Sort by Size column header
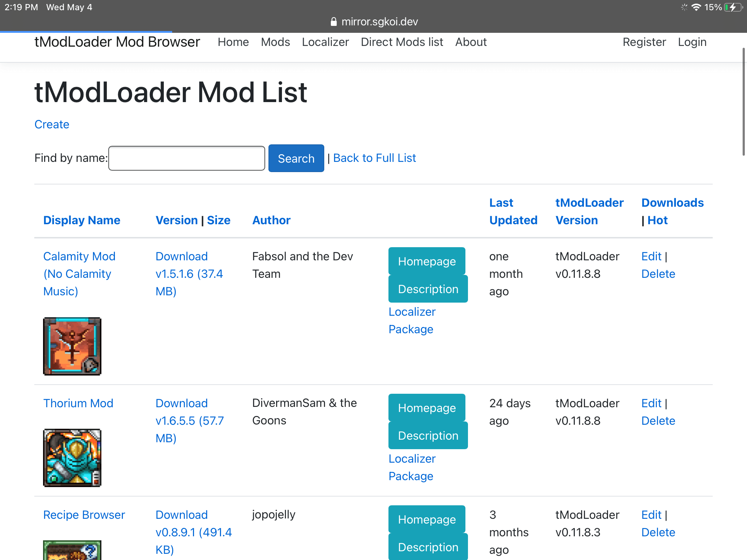747x560 pixels. tap(219, 220)
